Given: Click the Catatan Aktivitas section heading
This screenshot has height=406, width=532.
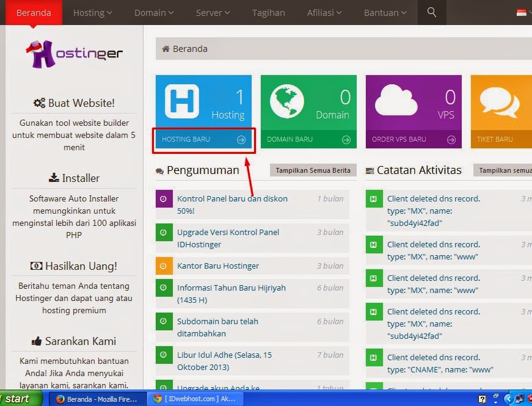Looking at the screenshot, I should [x=419, y=170].
